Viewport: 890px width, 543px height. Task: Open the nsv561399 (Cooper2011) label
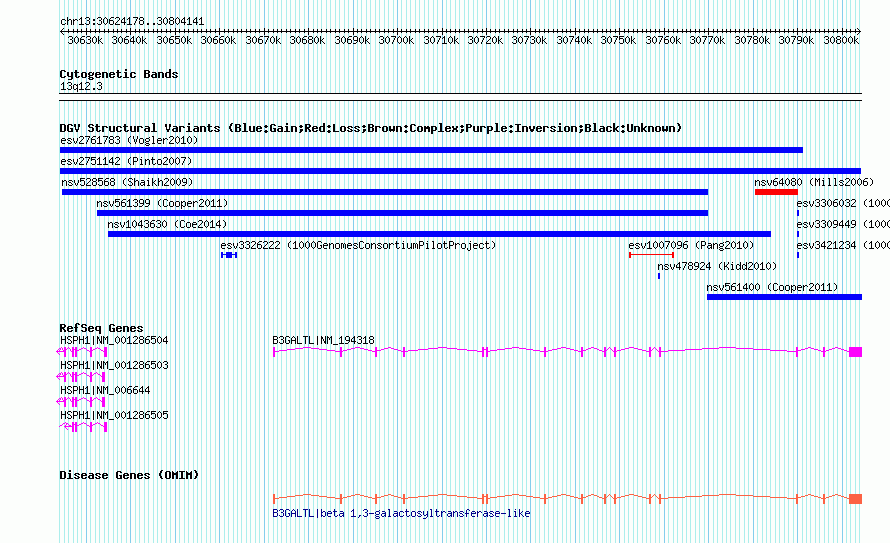(x=162, y=203)
